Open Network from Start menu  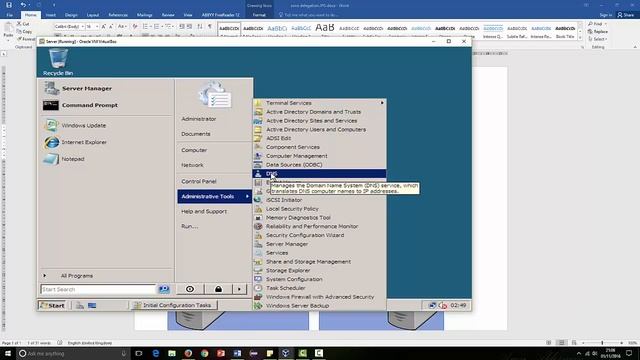coord(192,165)
